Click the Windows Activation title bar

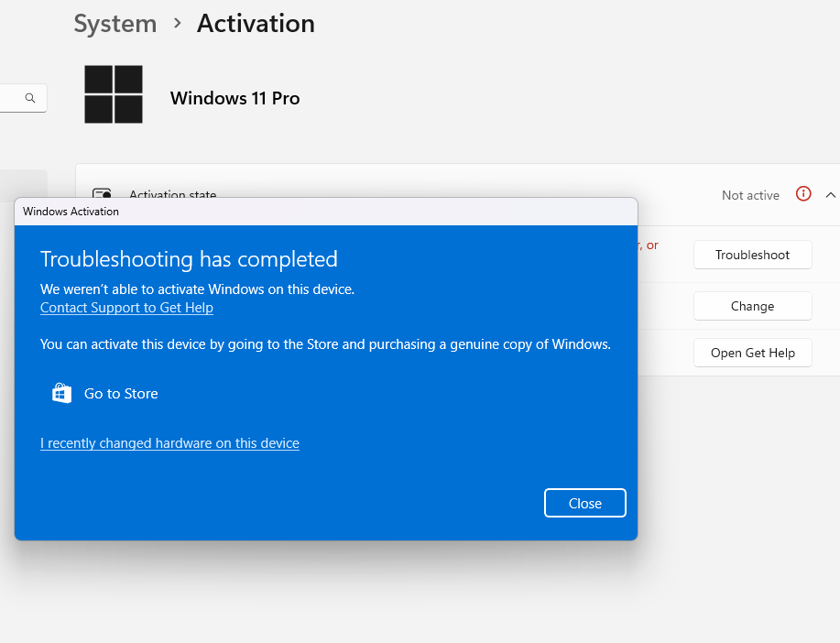coord(326,212)
